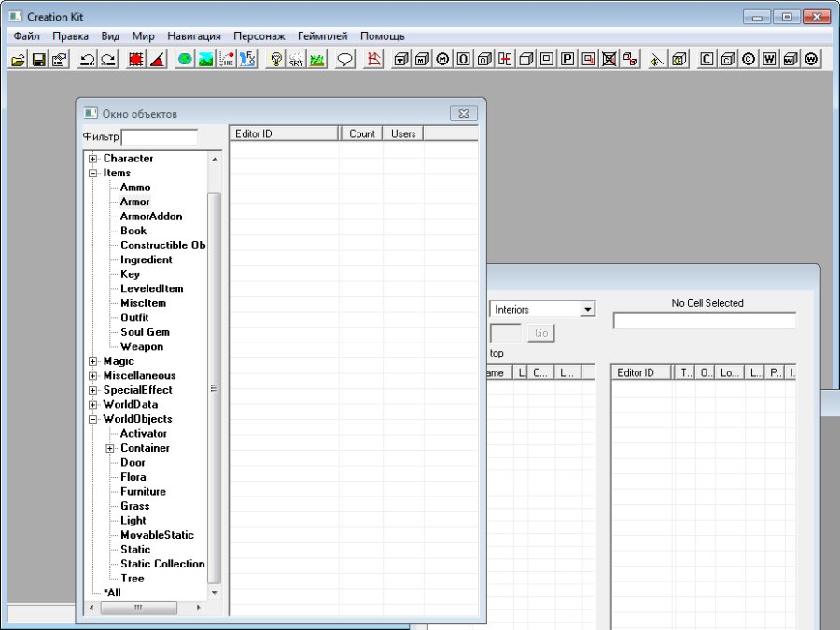
Task: Toggle the SKY toolbar icon
Action: click(x=296, y=59)
